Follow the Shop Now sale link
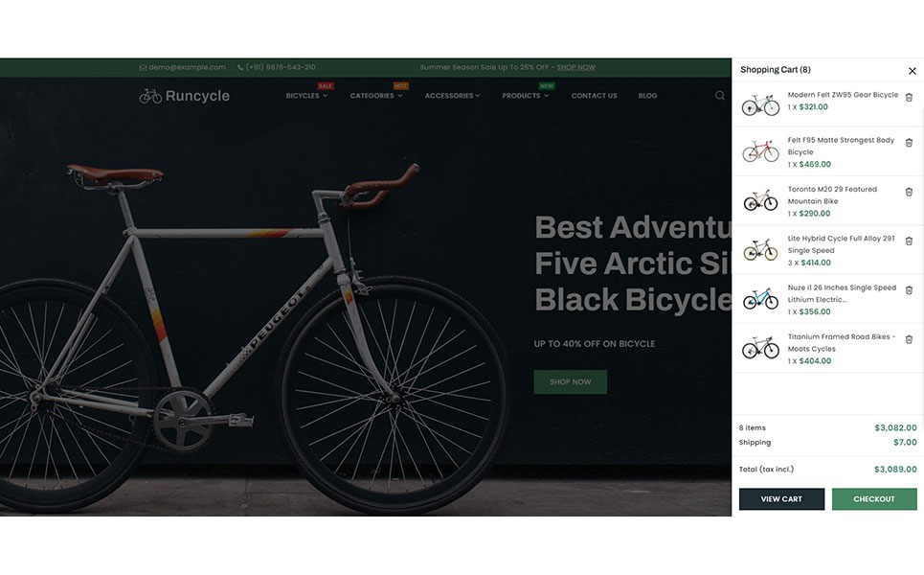Image resolution: width=924 pixels, height=575 pixels. click(575, 67)
